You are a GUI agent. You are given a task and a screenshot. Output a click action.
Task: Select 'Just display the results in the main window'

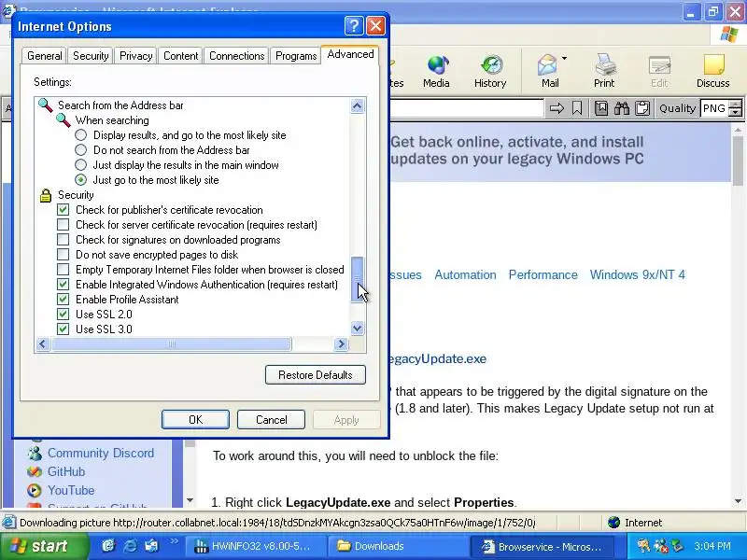click(x=81, y=165)
